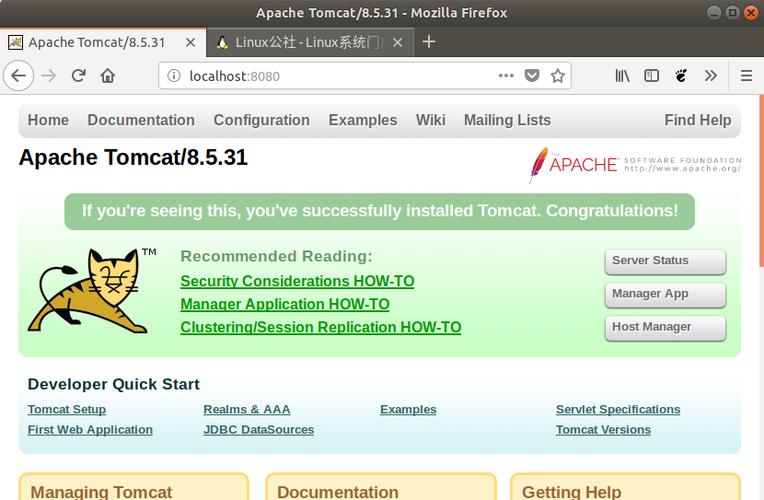Open Manager Application HOW-TO link

[285, 304]
